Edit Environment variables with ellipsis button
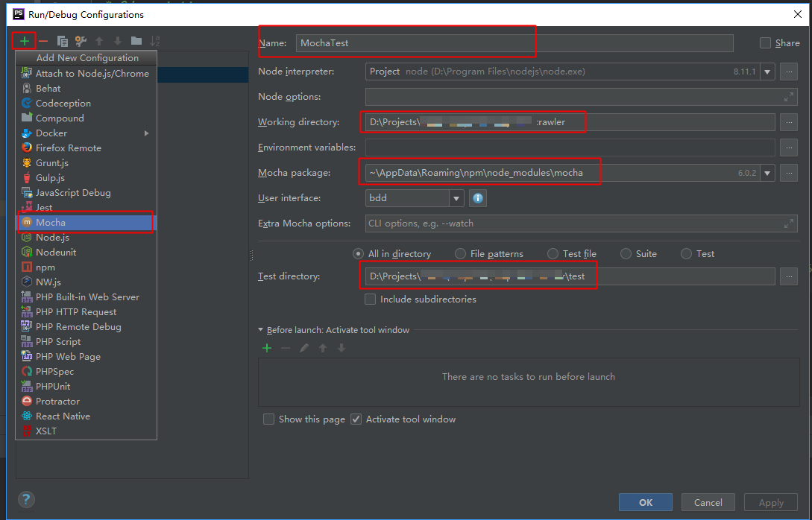The width and height of the screenshot is (812, 520). point(789,148)
